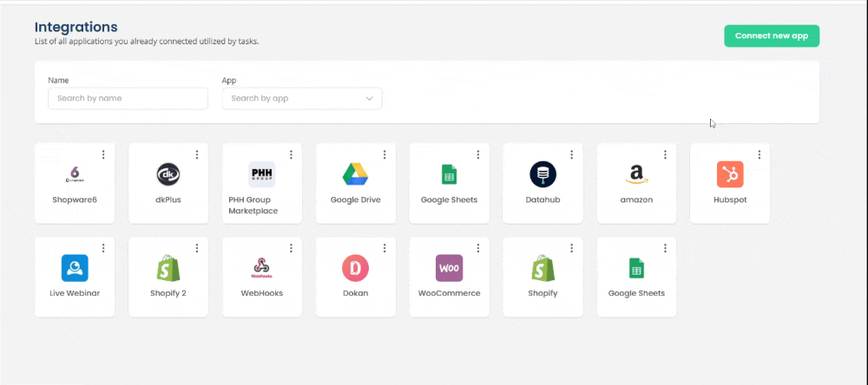Screen dimensions: 868x385
Task: Click the Google Drive logo icon
Action: click(x=355, y=174)
